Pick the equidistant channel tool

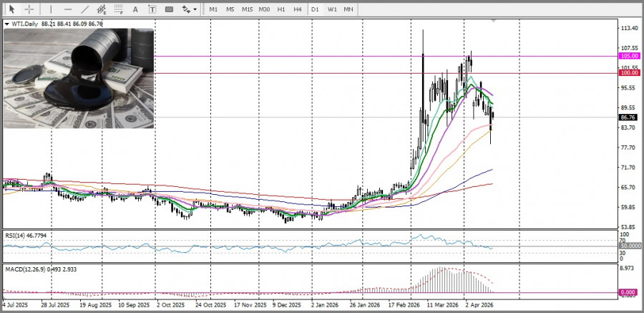102,9
